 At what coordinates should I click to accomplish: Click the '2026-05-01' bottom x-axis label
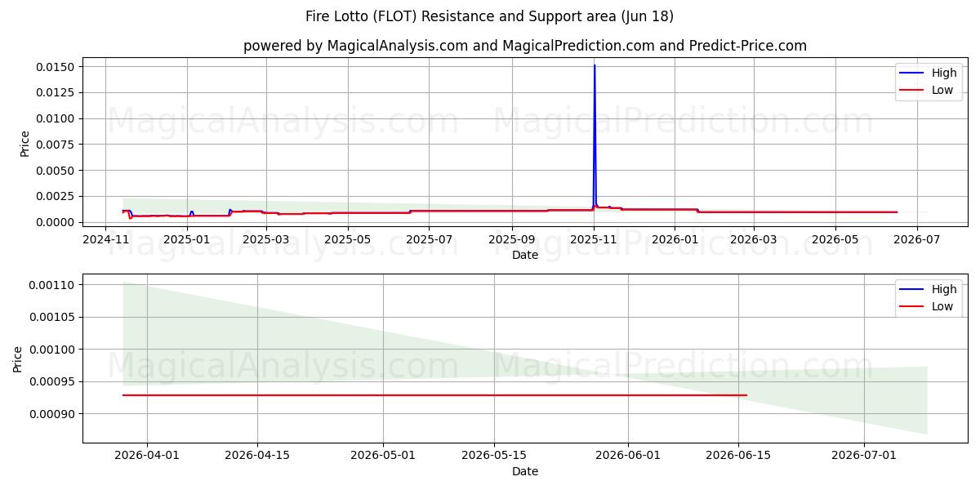click(383, 456)
